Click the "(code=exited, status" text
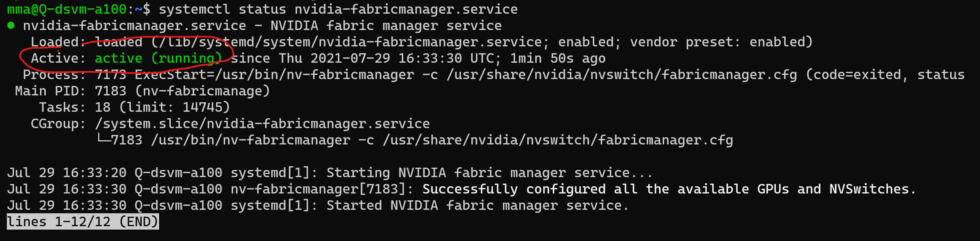Image resolution: width=980 pixels, height=241 pixels. [885, 75]
